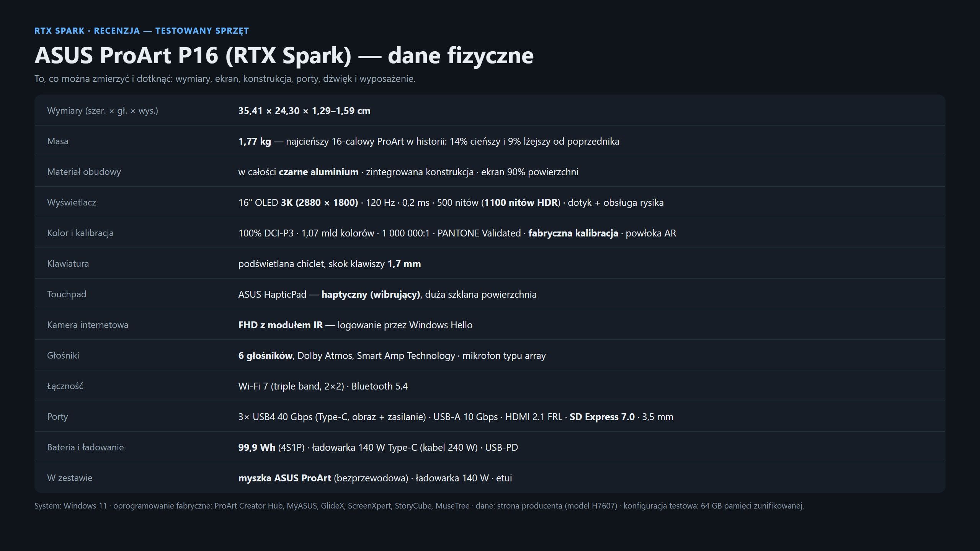Screen dimensions: 980x551
Task: Click the 'Łączność' row label
Action: 65,386
